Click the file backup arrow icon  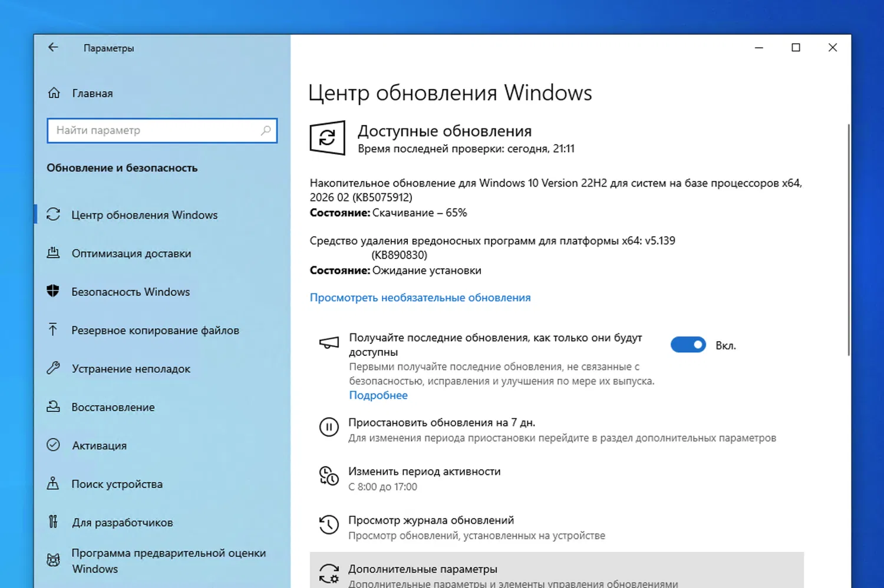coord(54,330)
